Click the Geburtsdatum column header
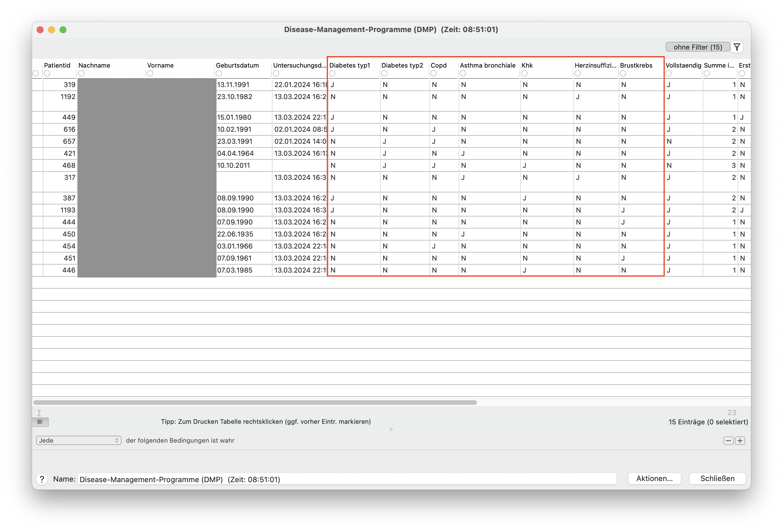The height and width of the screenshot is (532, 783). point(237,65)
